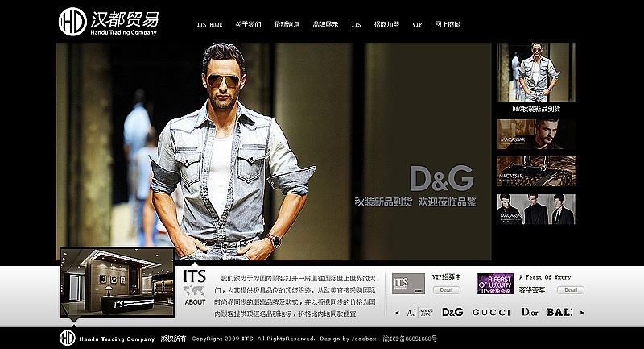
Task: Click the VIP招募中 heading
Action: 447,277
